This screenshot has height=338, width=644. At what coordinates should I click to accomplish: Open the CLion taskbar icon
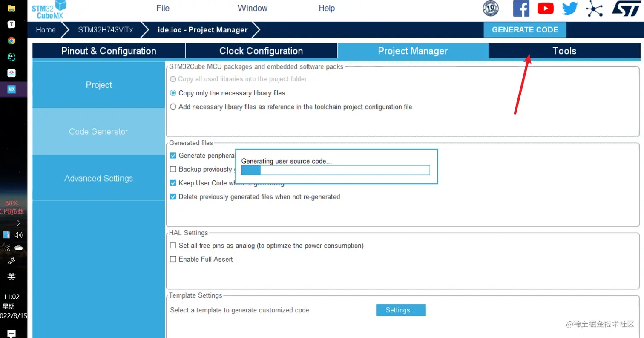pos(11,57)
